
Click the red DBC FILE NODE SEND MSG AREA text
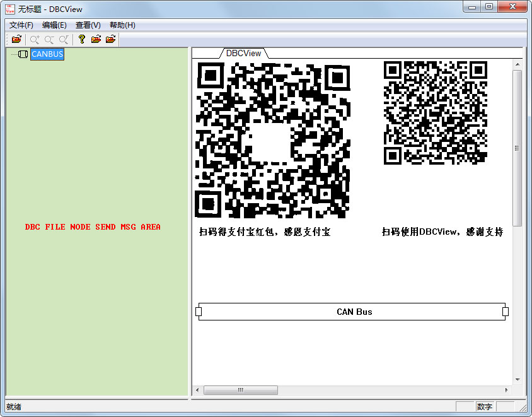tap(93, 227)
